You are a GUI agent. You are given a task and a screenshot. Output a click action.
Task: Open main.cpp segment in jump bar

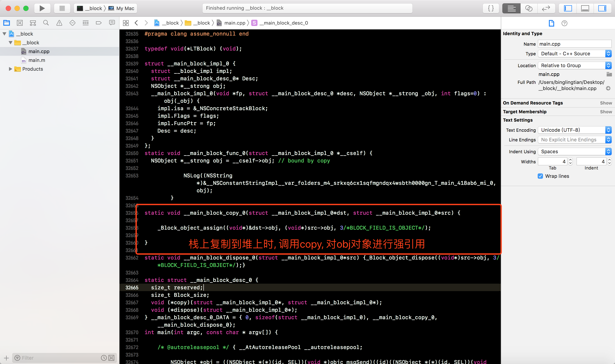231,23
